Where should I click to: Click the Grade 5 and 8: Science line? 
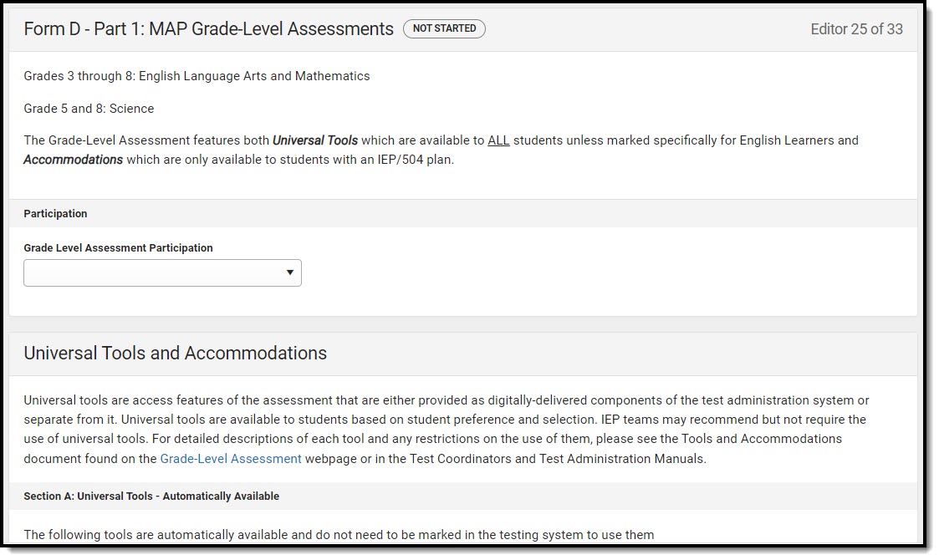coord(89,109)
